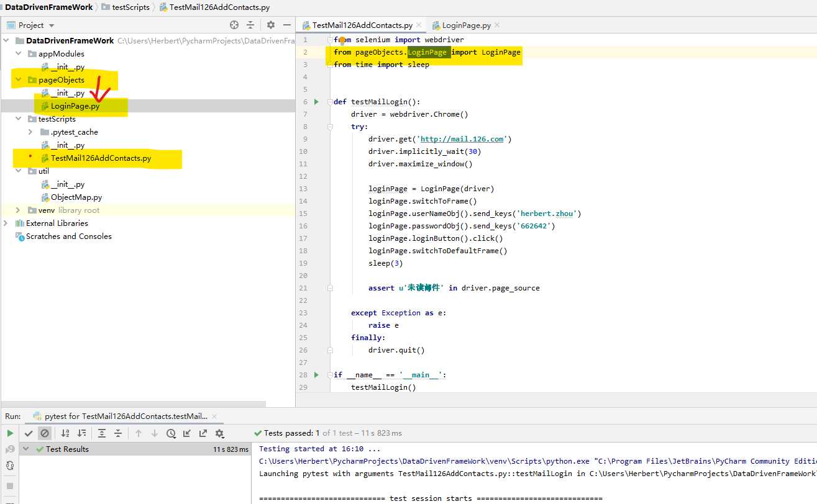This screenshot has width=817, height=504.
Task: Collapse the util folder
Action: 19,171
